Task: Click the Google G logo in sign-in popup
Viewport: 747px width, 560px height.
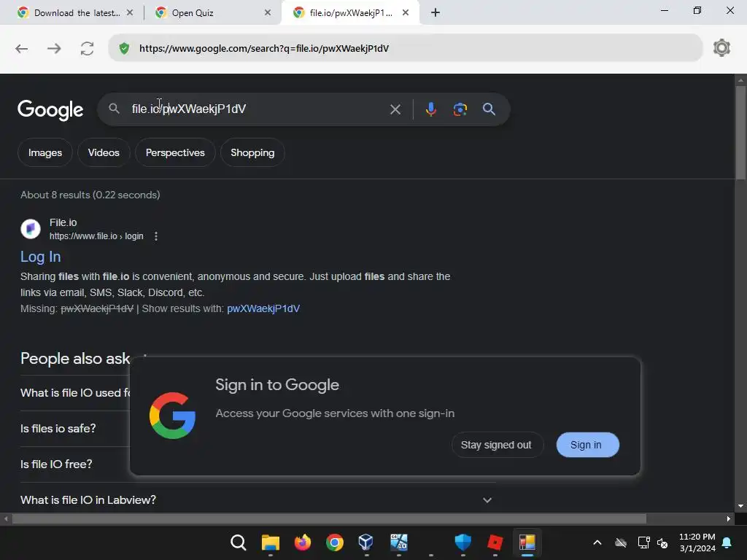Action: click(172, 416)
